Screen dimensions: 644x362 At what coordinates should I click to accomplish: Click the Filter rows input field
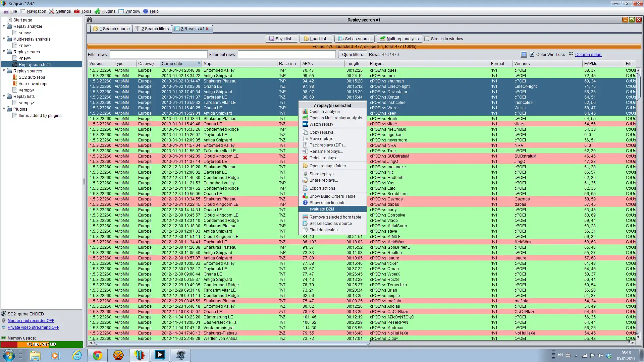[158, 55]
